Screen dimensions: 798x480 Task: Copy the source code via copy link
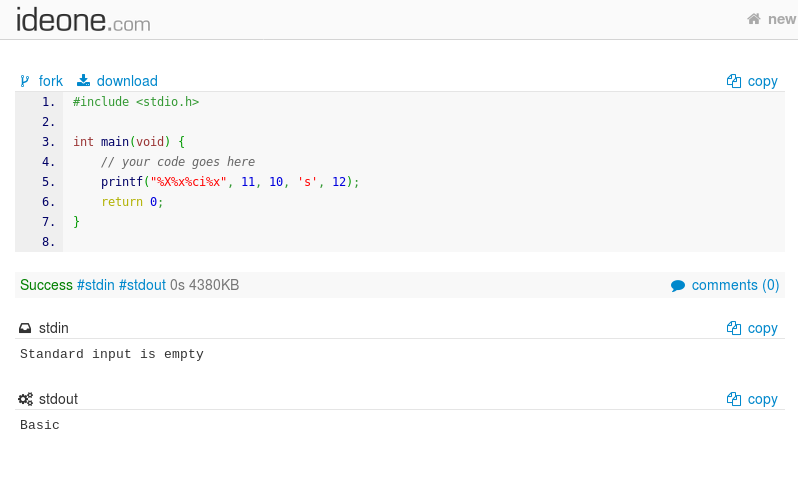[x=762, y=81]
